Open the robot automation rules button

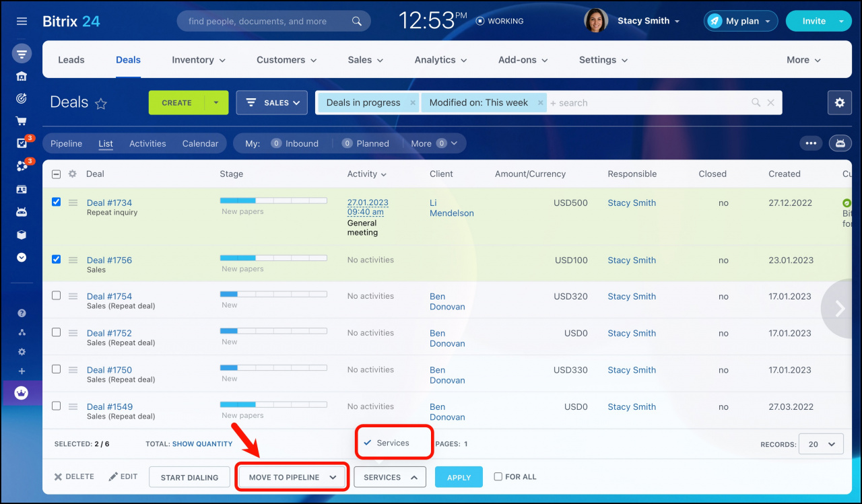840,143
